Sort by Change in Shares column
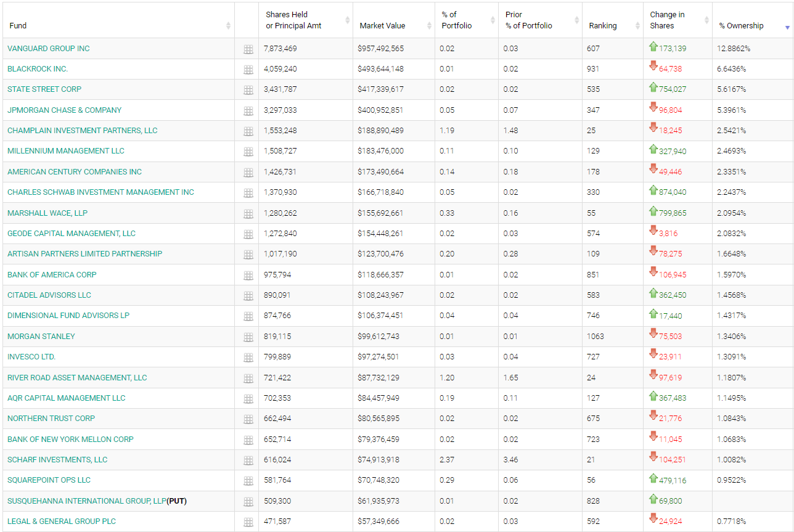794x532 pixels. coord(677,20)
